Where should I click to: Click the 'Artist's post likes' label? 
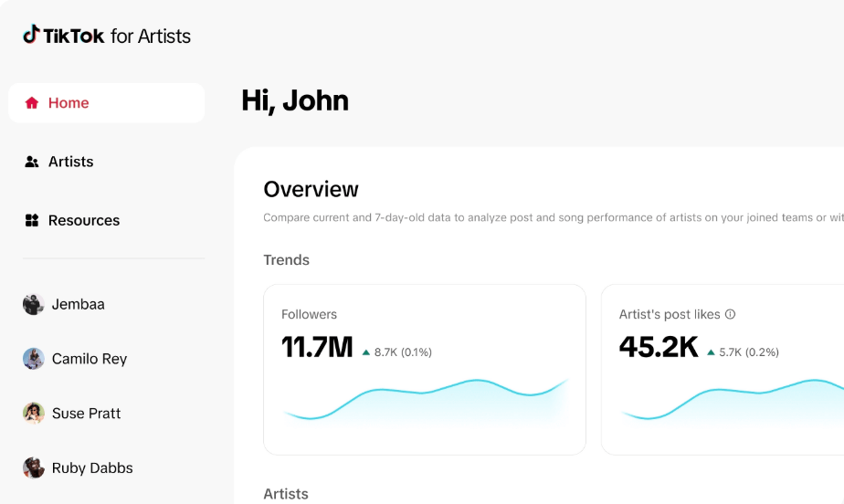(x=670, y=314)
